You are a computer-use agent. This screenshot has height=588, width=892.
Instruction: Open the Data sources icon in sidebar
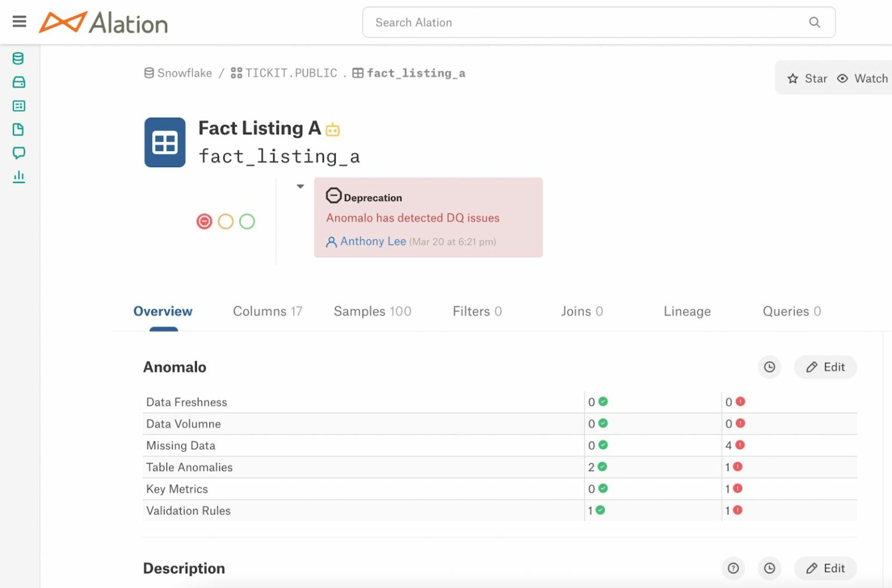click(x=18, y=58)
